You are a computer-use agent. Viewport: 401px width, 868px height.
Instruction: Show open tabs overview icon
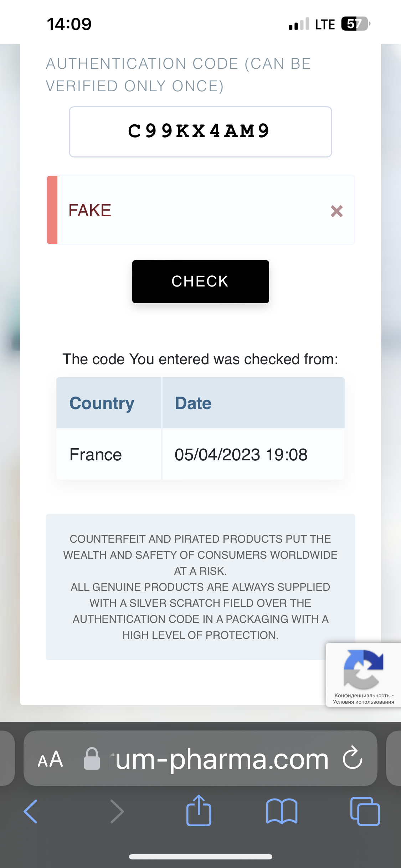point(365,812)
